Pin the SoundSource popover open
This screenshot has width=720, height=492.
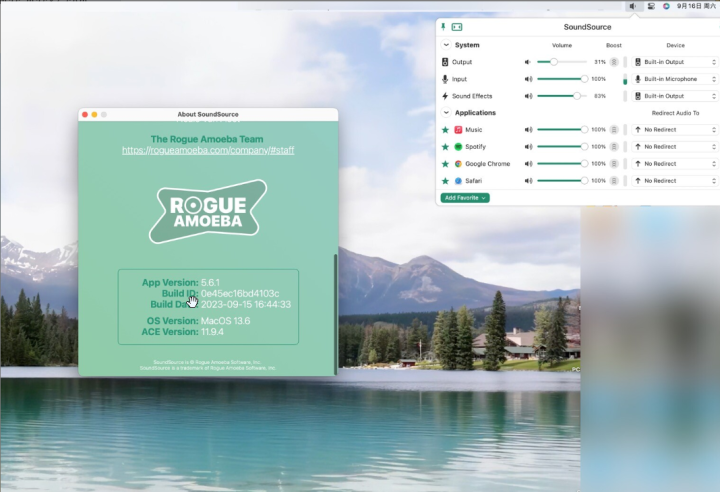tap(443, 27)
